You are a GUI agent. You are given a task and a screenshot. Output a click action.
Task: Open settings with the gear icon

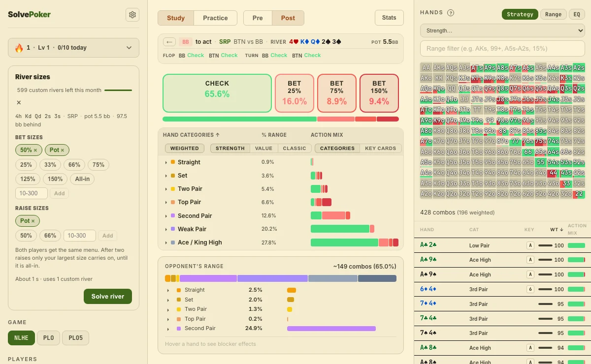click(132, 15)
